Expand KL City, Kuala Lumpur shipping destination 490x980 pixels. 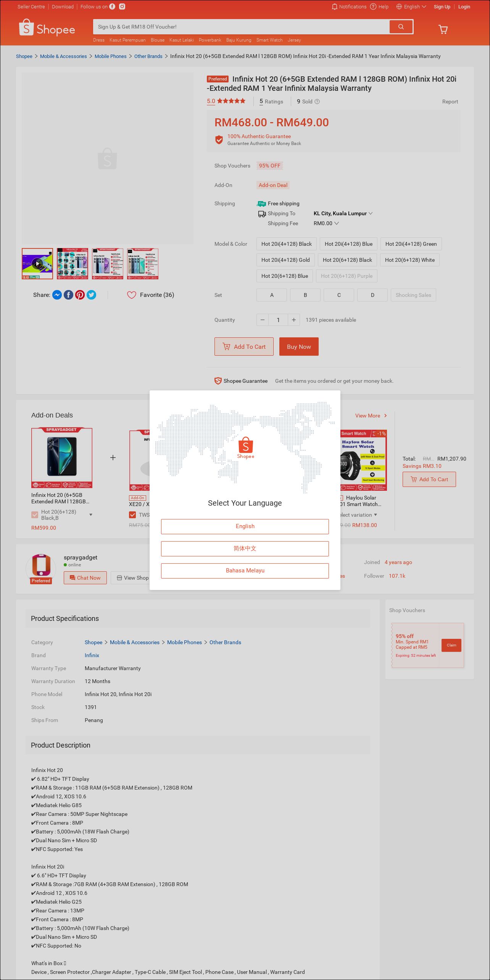343,213
